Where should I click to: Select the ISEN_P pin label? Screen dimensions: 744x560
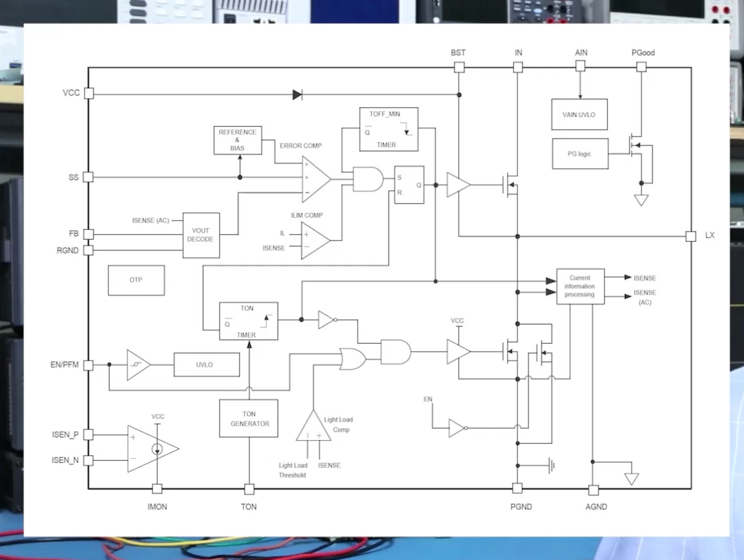pos(65,435)
